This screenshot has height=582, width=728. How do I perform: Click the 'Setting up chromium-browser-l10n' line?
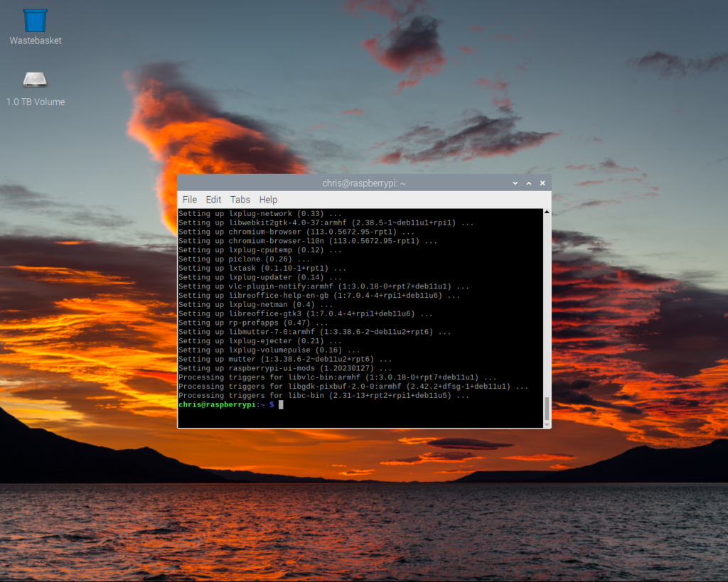coord(308,241)
